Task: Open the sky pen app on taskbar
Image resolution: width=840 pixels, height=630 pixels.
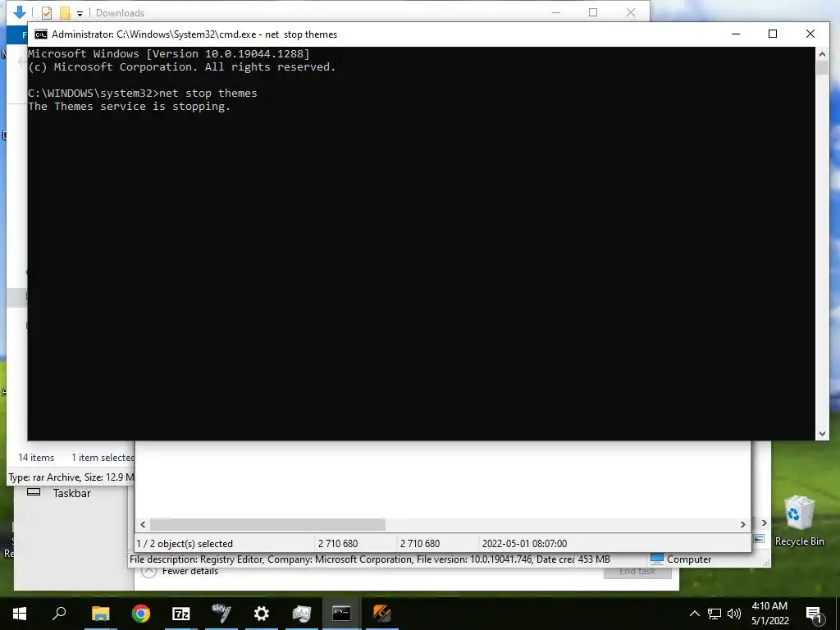Action: point(221,613)
